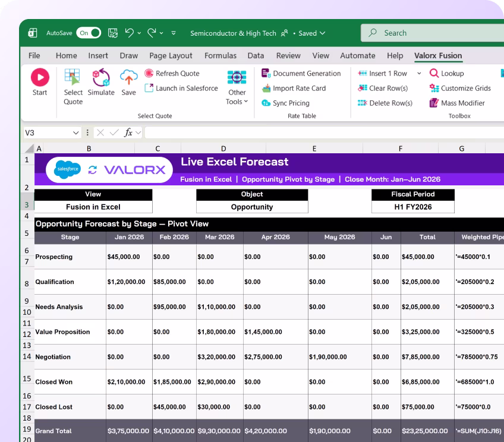
Task: Click the Customize Grids label
Action: 465,88
